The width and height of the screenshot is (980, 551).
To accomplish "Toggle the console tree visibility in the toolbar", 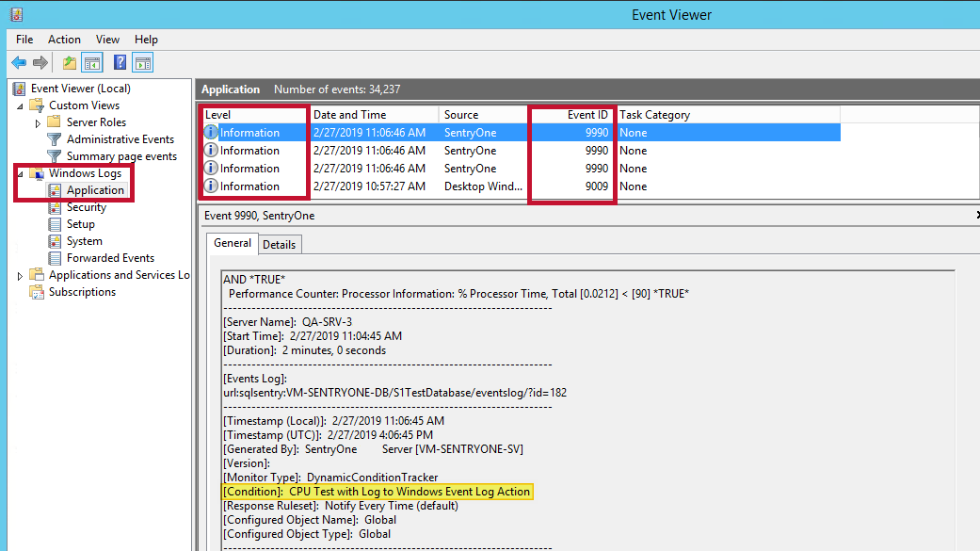I will [91, 62].
